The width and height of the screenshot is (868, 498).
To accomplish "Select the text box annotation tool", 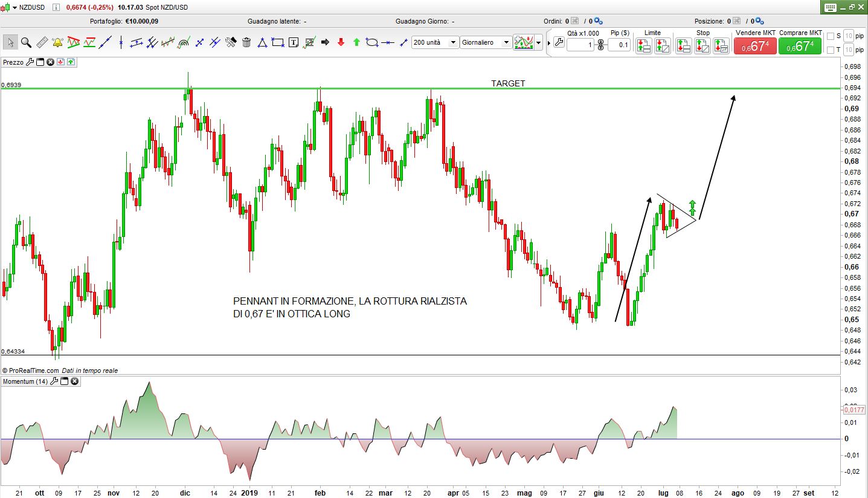I will coord(294,42).
